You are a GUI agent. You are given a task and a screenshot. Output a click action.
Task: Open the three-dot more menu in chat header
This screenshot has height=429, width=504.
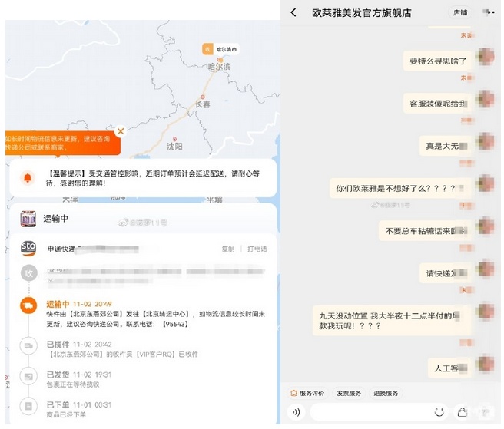(x=489, y=12)
